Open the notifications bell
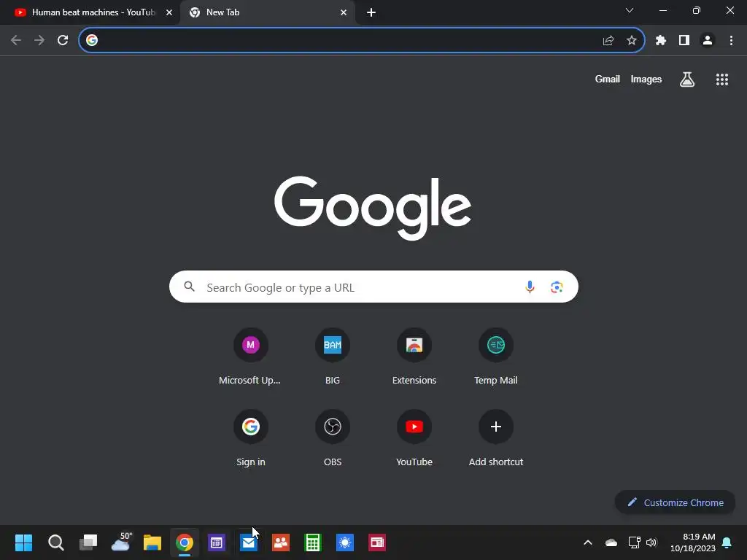This screenshot has width=747, height=560. point(727,542)
